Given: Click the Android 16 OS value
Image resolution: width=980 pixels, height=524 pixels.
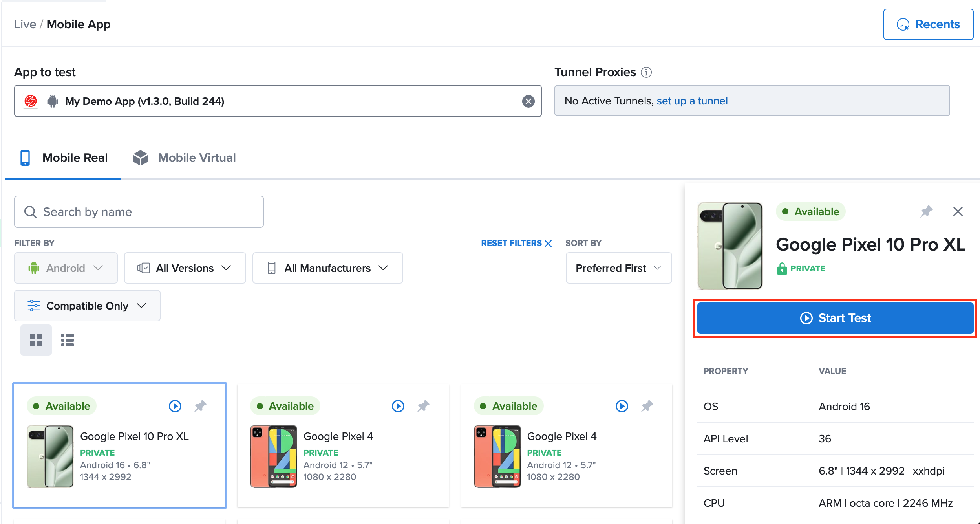Looking at the screenshot, I should pyautogui.click(x=844, y=407).
